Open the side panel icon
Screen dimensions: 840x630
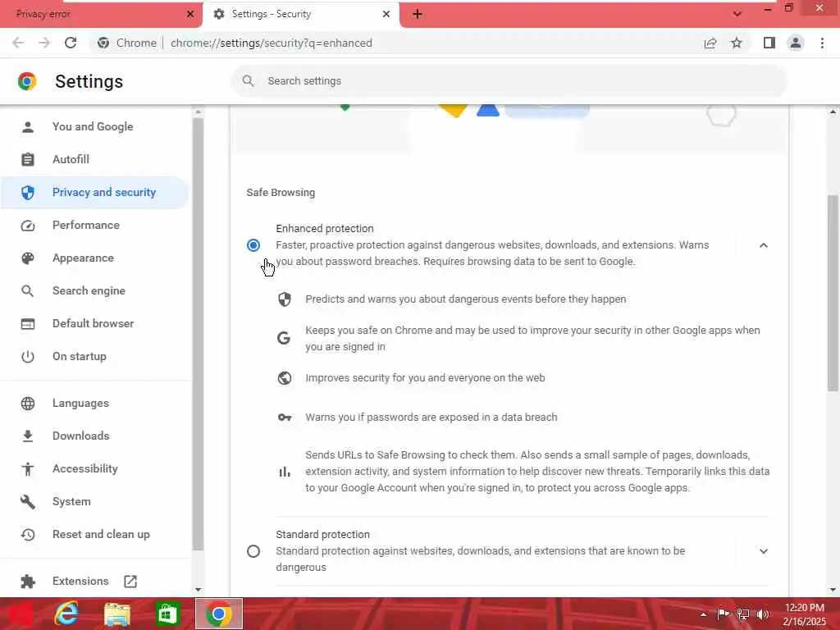[x=769, y=43]
